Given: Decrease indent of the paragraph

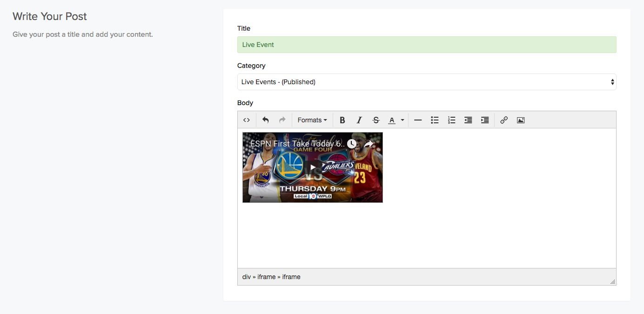Looking at the screenshot, I should tap(468, 120).
